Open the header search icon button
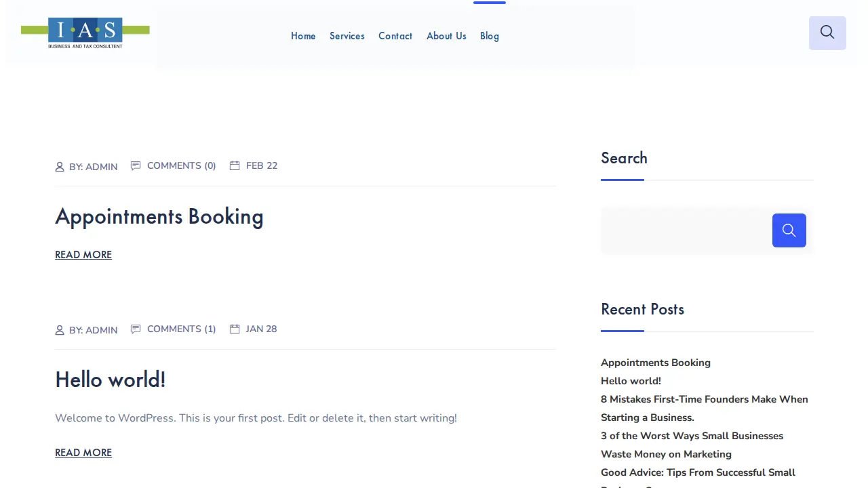 827,33
